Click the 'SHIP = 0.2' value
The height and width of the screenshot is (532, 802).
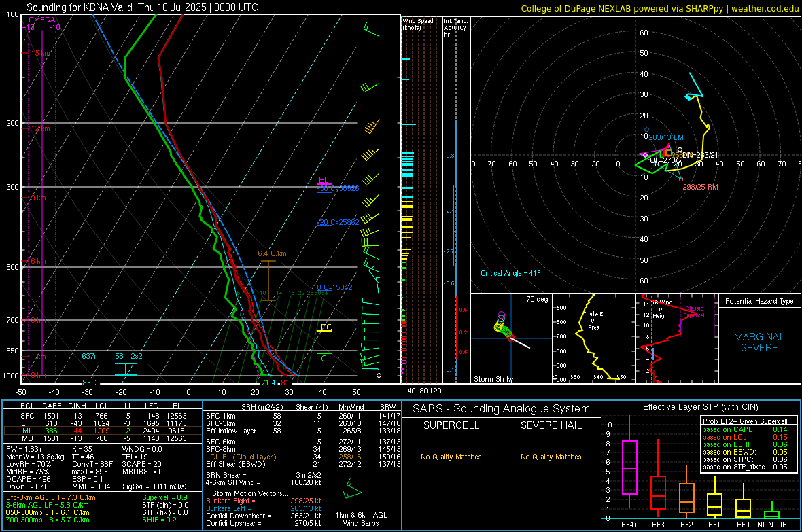[x=159, y=520]
